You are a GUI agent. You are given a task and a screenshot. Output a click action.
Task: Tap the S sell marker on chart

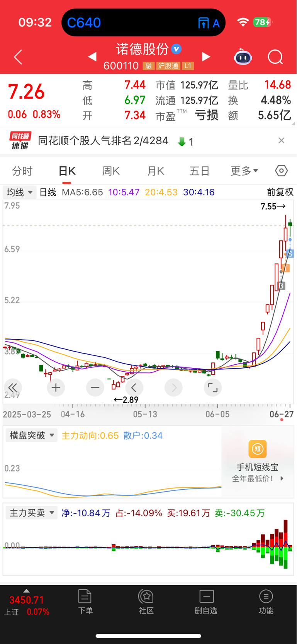290,254
